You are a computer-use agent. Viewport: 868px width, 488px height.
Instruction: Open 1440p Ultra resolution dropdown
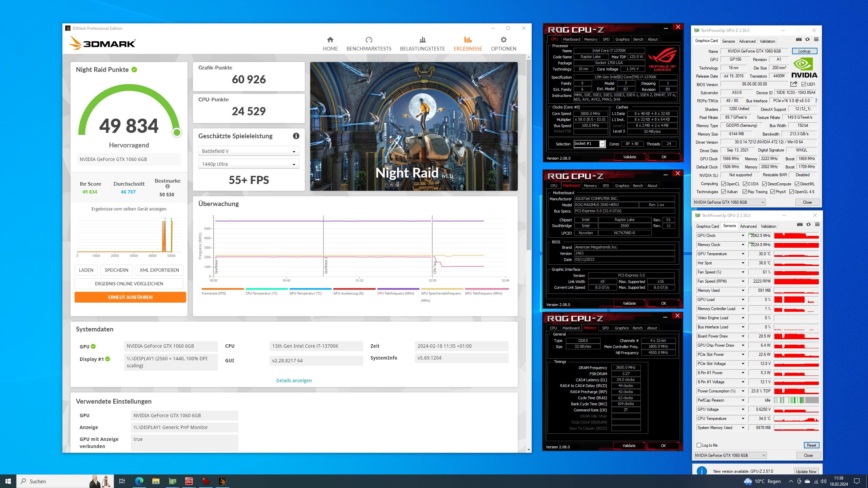pos(249,164)
